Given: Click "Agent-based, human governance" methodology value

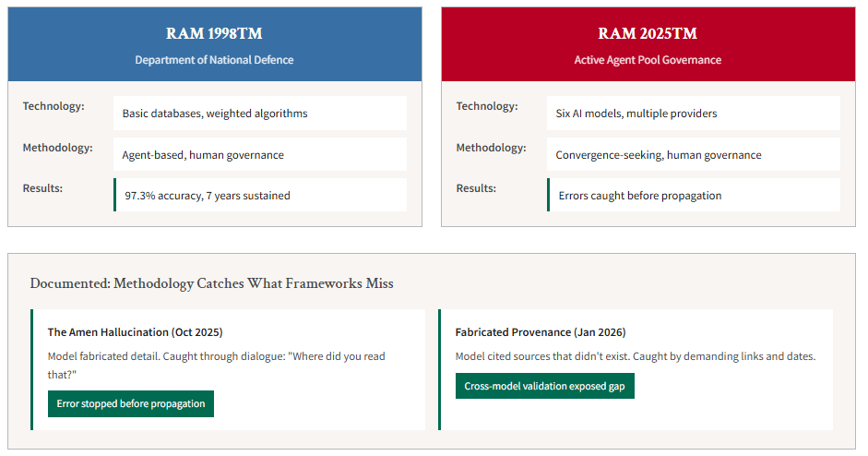Looking at the screenshot, I should pos(259,155).
